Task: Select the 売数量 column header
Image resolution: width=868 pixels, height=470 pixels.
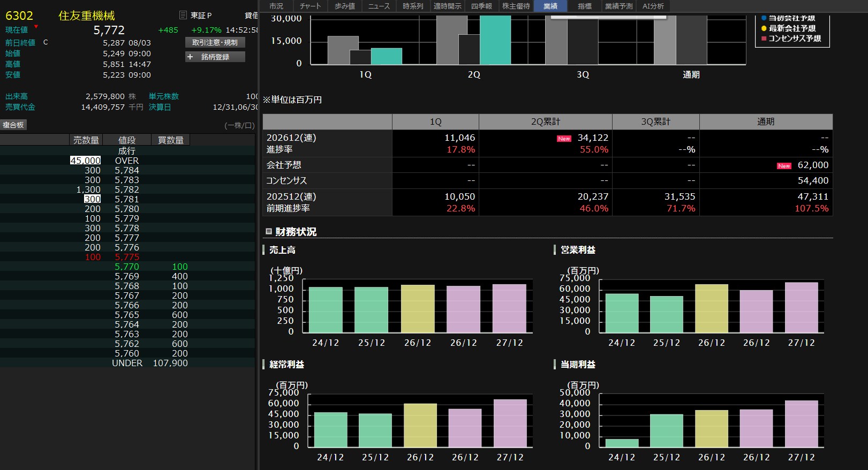Action: click(x=86, y=140)
